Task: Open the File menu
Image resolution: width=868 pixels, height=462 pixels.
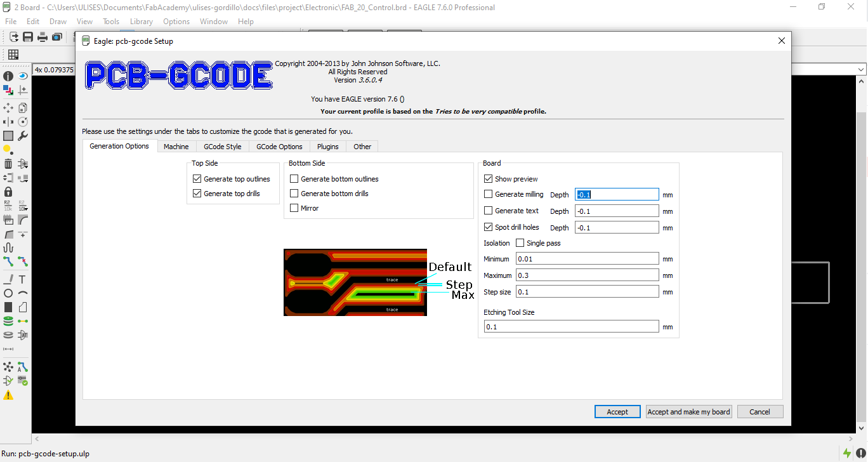Action: click(x=11, y=21)
